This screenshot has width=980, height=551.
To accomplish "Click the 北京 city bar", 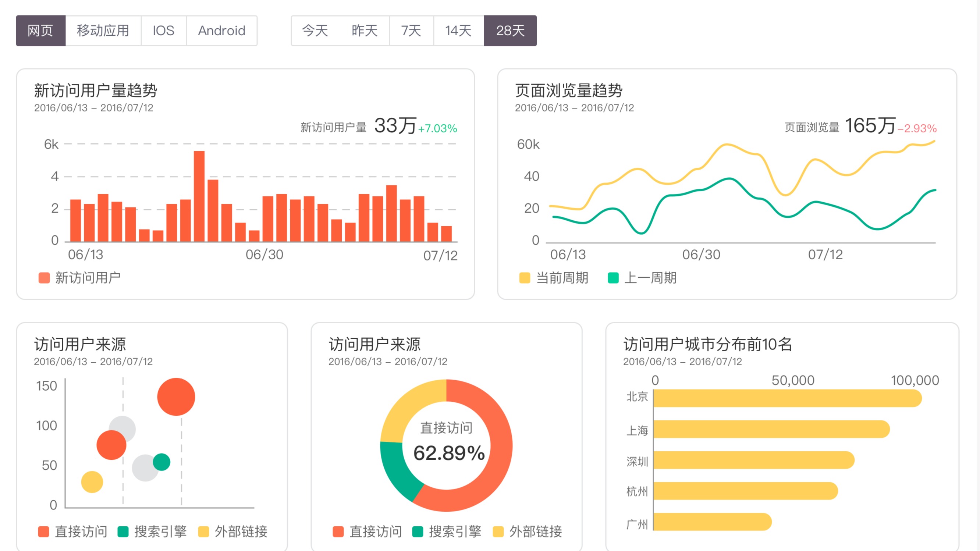I will click(788, 398).
